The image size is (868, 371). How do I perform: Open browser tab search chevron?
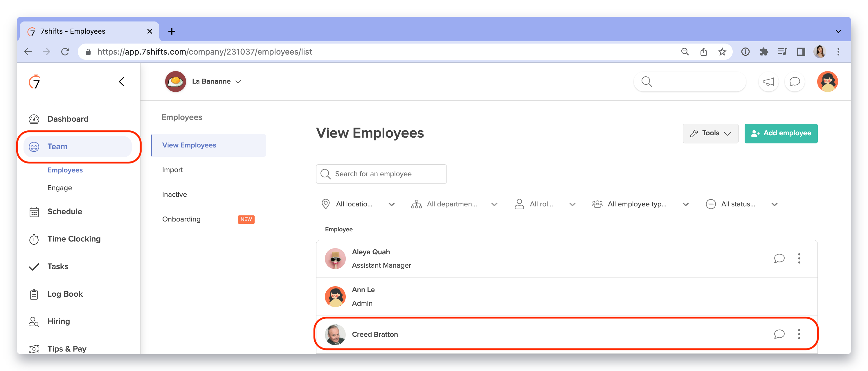point(838,31)
